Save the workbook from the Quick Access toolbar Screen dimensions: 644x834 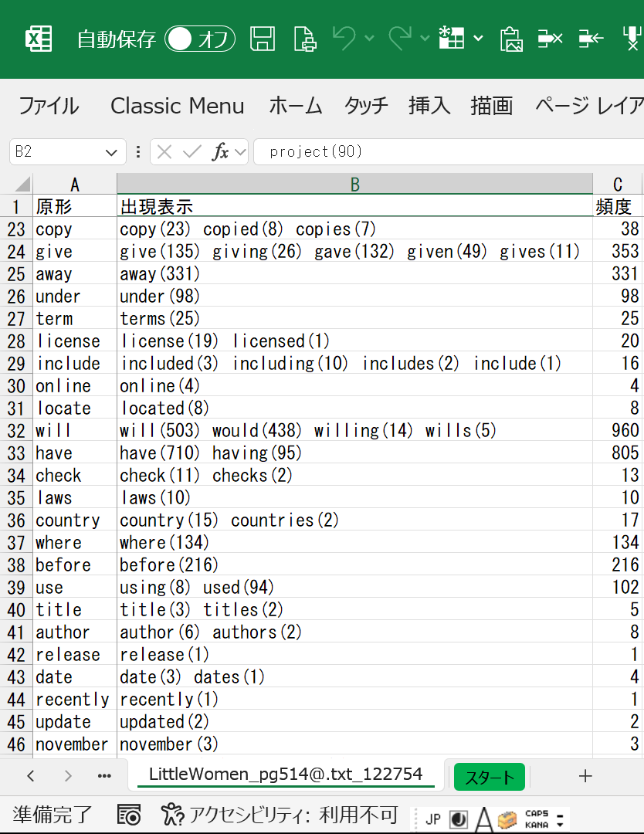pos(263,39)
